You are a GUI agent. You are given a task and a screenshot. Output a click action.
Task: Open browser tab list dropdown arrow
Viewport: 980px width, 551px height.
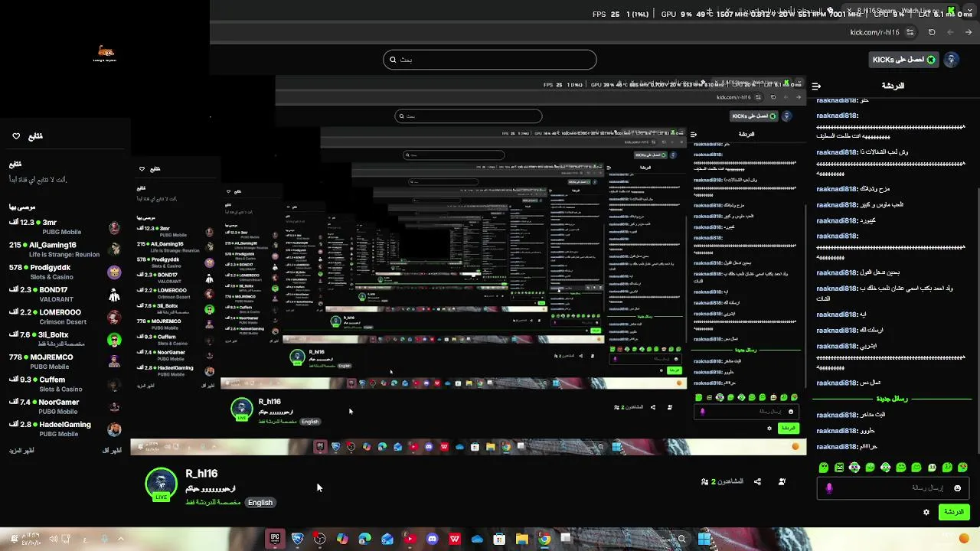click(970, 11)
